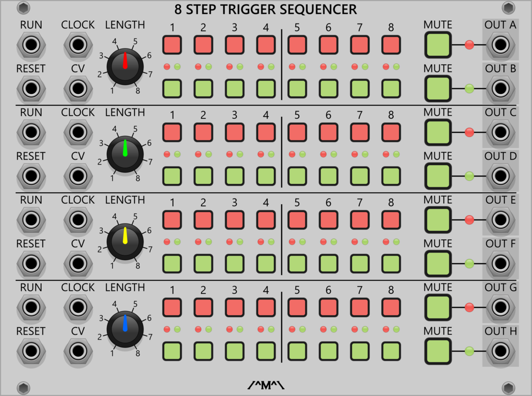
Task: Enable green step 2 button for OUT F
Action: [x=203, y=264]
